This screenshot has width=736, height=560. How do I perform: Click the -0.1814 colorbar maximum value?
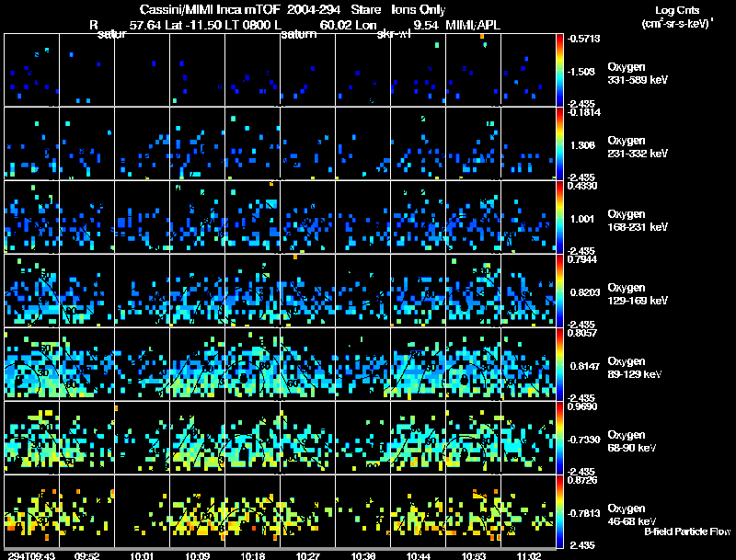coord(583,112)
